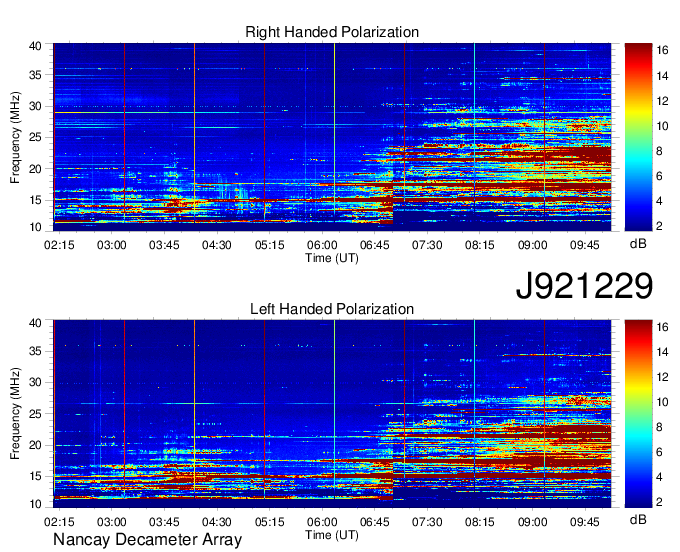
Task: Click the left-handed polarization spectrogram image
Action: click(x=332, y=414)
